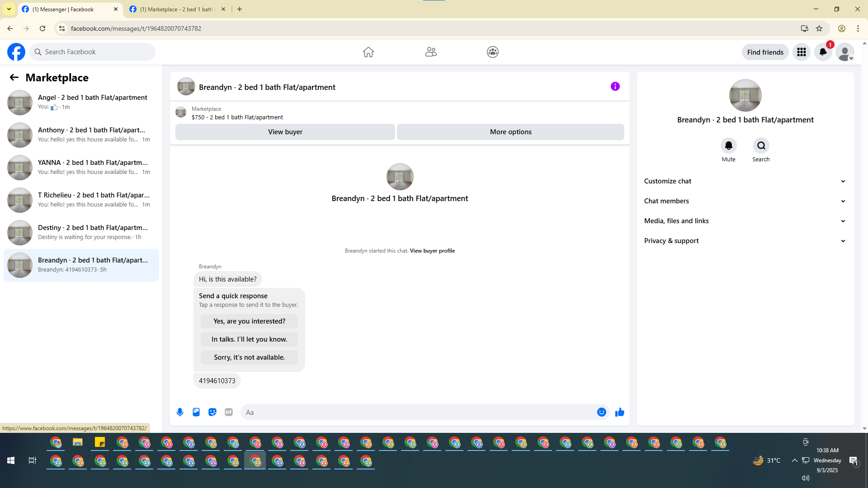Reload the page in the browser
The width and height of the screenshot is (868, 488).
click(42, 28)
